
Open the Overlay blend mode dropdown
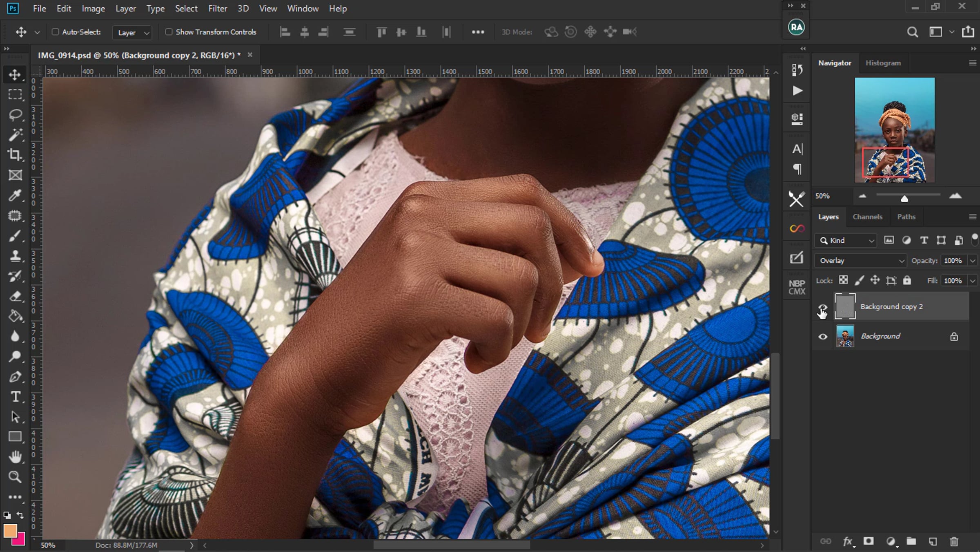861,261
